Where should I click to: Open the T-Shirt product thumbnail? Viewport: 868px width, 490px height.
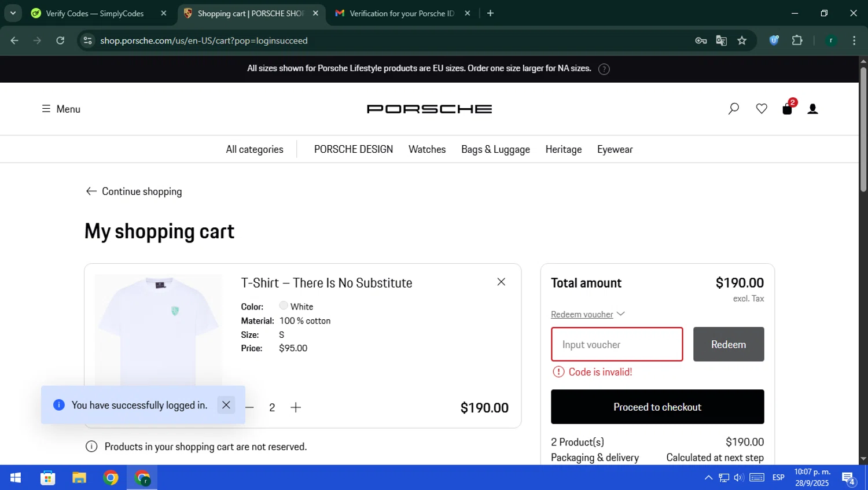click(x=159, y=330)
